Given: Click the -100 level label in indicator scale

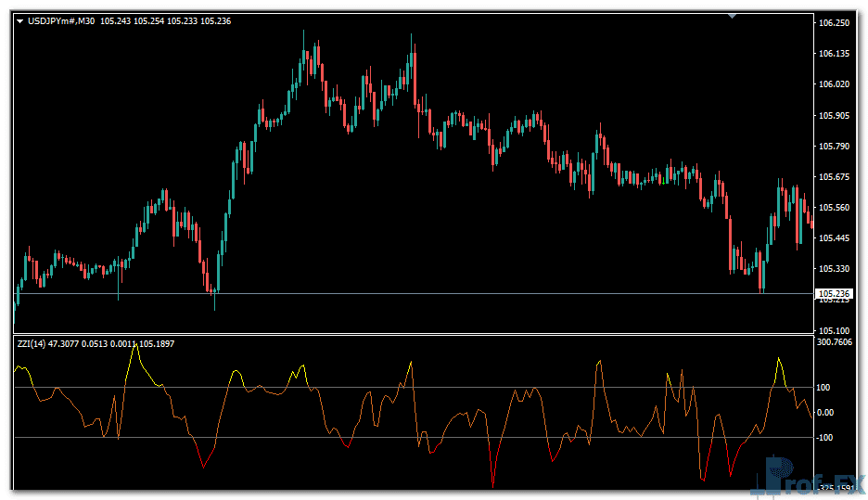Looking at the screenshot, I should click(825, 438).
